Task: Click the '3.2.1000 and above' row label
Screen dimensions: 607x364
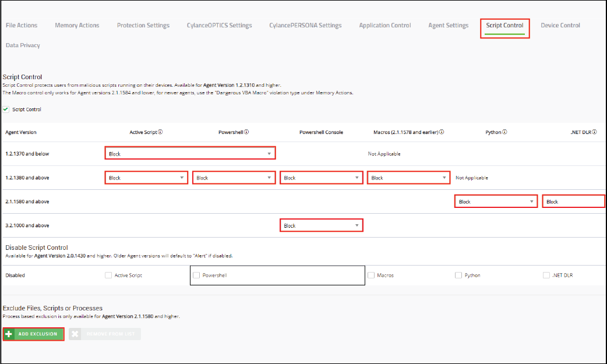Action: (27, 225)
